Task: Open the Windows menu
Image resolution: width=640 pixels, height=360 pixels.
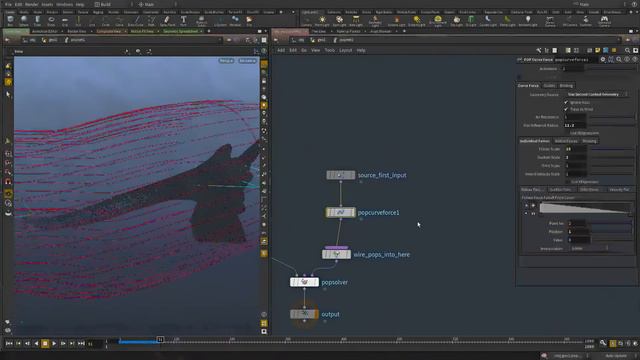Action: [64, 4]
